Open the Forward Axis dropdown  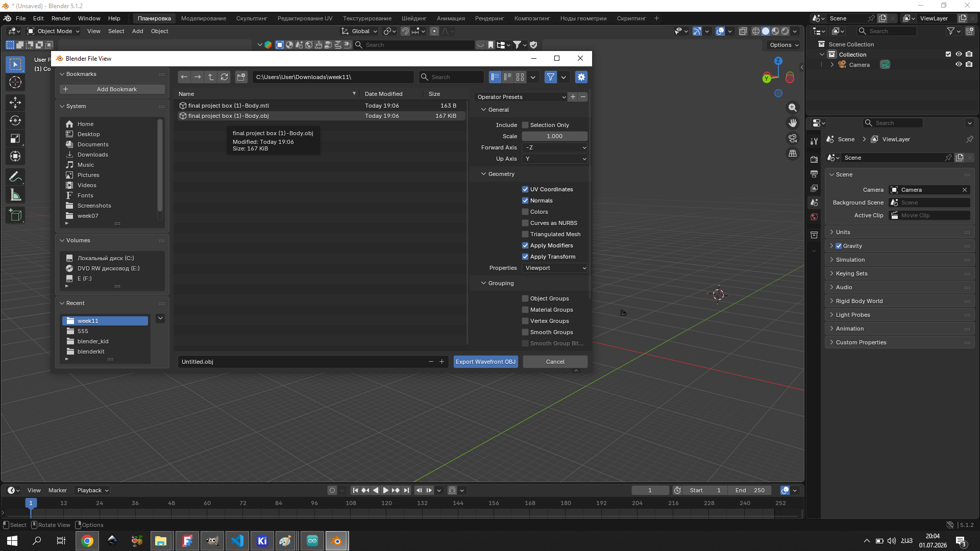555,147
